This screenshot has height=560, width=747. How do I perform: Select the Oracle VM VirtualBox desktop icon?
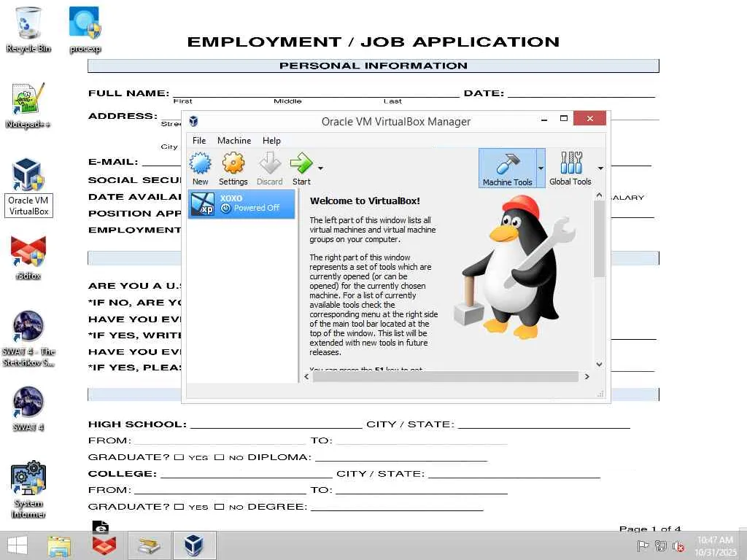pyautogui.click(x=28, y=187)
